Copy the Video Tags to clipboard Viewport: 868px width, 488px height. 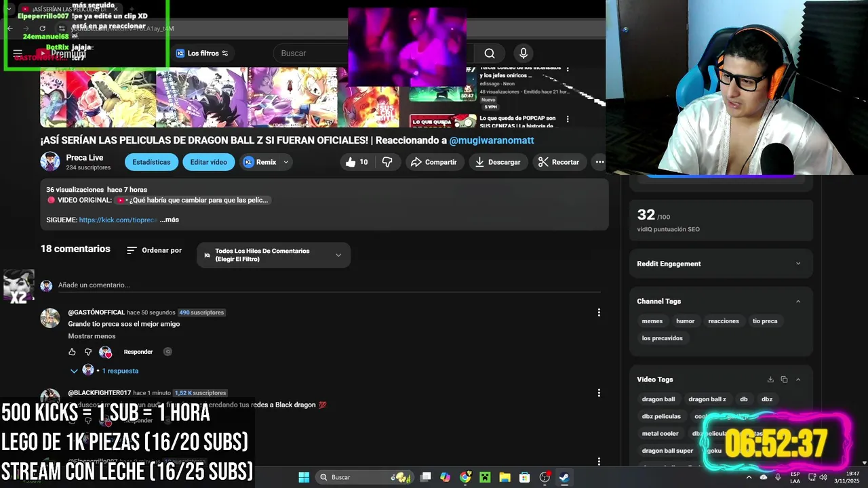784,380
